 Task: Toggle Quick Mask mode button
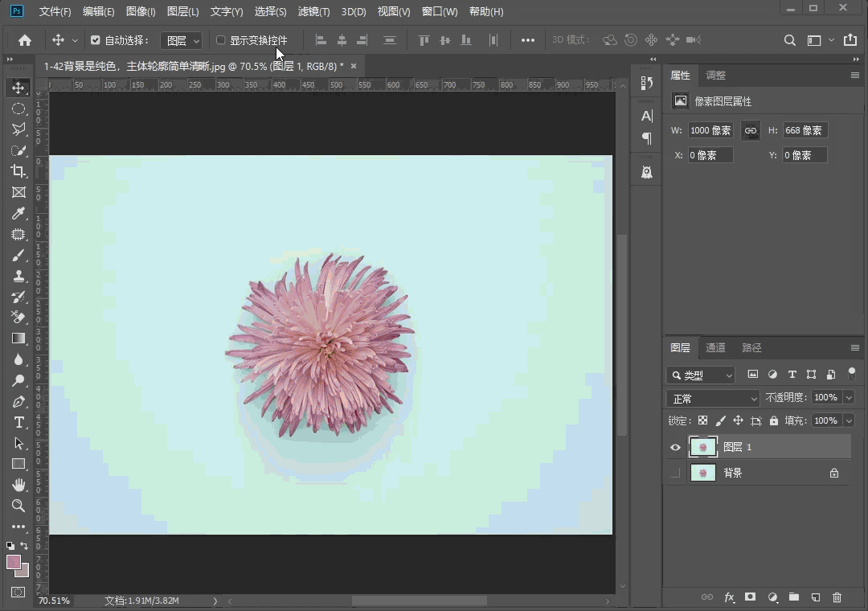coord(18,593)
